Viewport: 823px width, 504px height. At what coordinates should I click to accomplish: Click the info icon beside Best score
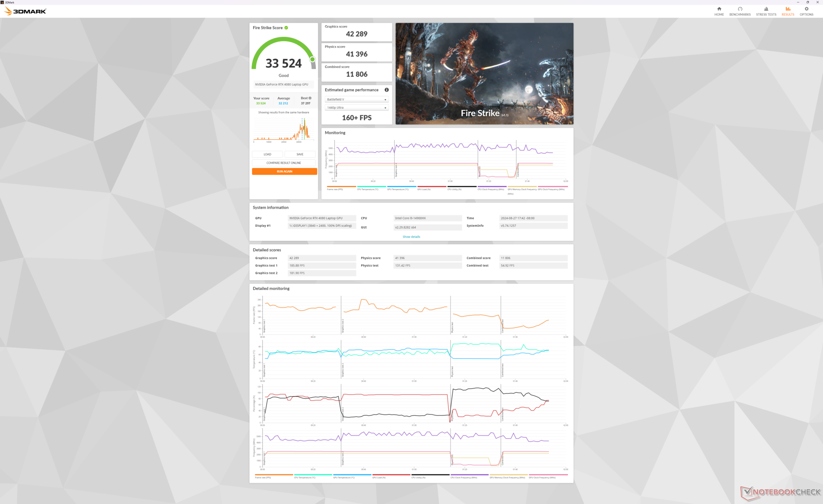(x=310, y=98)
